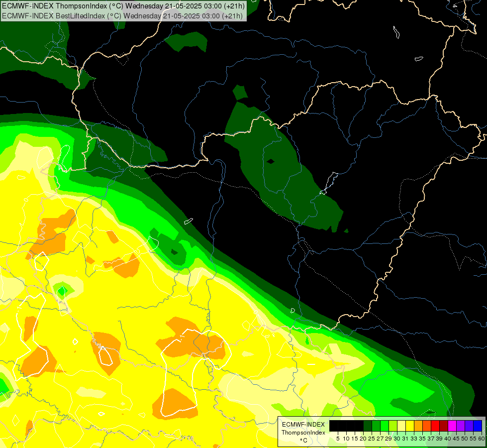Select the pale yellow swatch between 30 and 31
Image resolution: width=487 pixels, height=448 pixels.
tap(401, 426)
